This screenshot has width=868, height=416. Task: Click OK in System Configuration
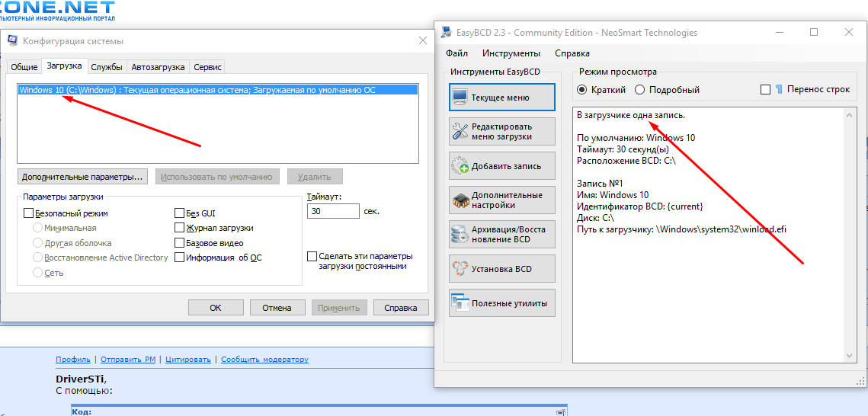[x=216, y=308]
